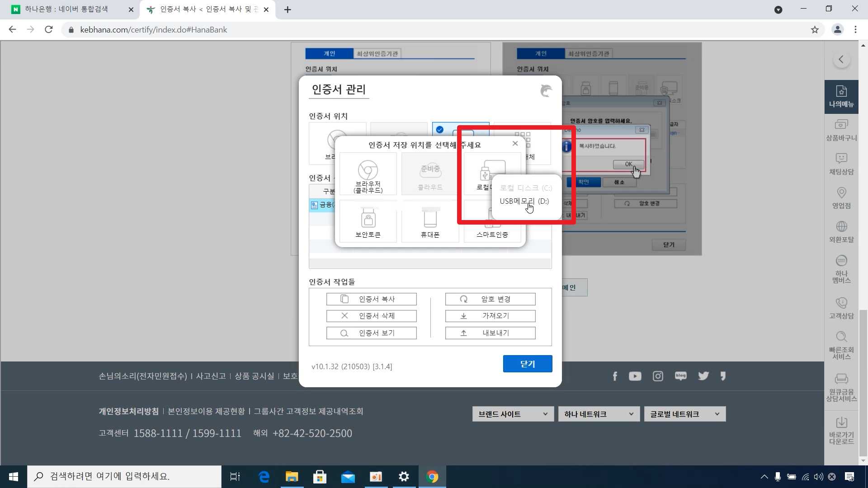This screenshot has width=868, height=488.
Task: Open the 상품바구니 sidebar icon
Action: 841,130
